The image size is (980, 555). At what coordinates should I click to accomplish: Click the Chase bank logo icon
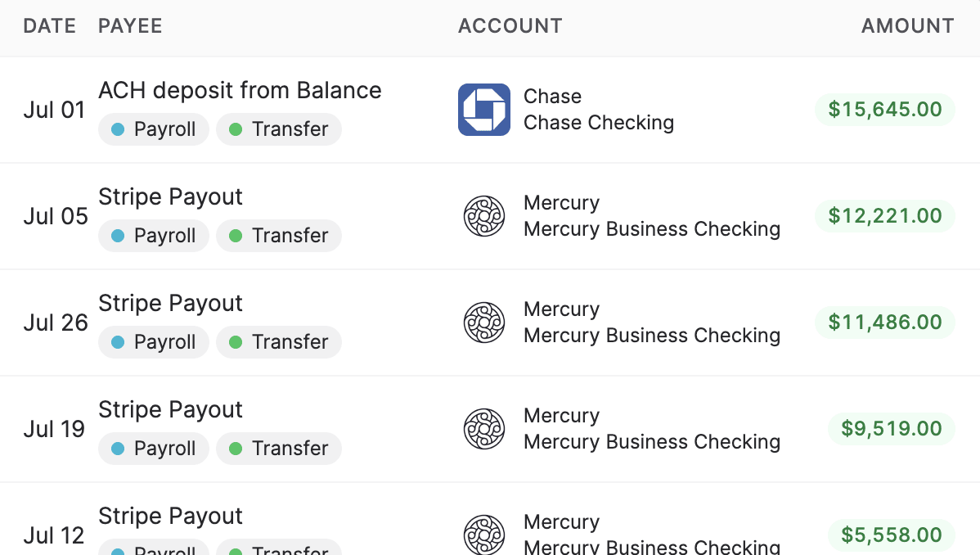(483, 109)
